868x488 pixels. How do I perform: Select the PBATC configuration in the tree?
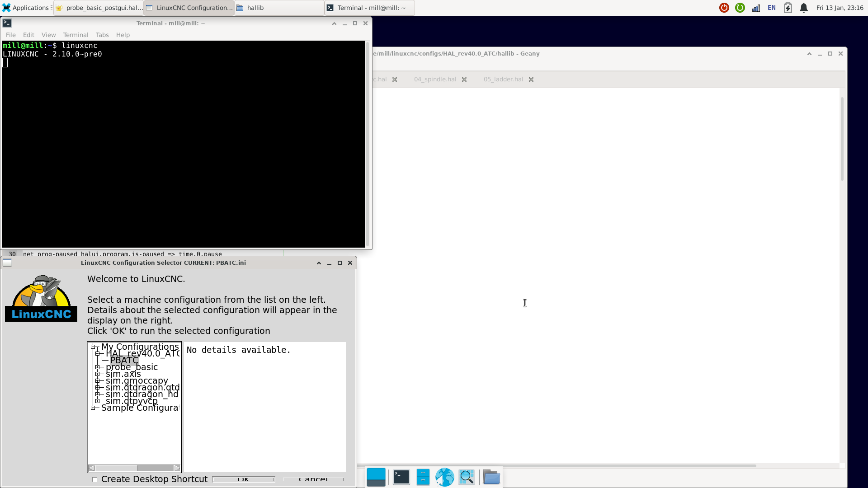124,361
